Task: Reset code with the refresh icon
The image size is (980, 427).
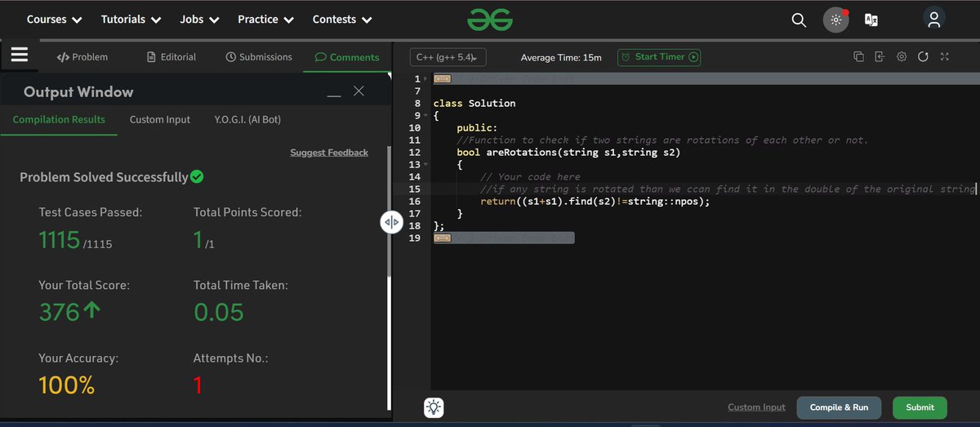Action: pyautogui.click(x=923, y=57)
